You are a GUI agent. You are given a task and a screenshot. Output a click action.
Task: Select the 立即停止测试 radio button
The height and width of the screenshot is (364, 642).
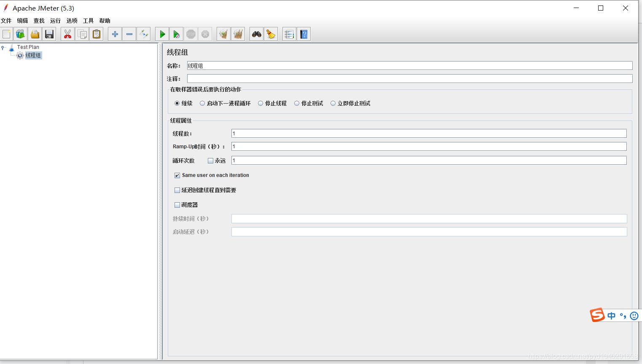click(x=333, y=103)
